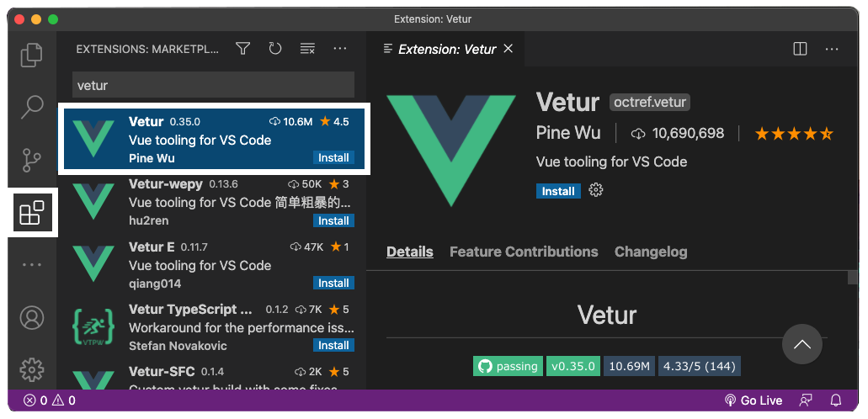This screenshot has width=868, height=419.
Task: Click the vetur search input field
Action: (214, 85)
